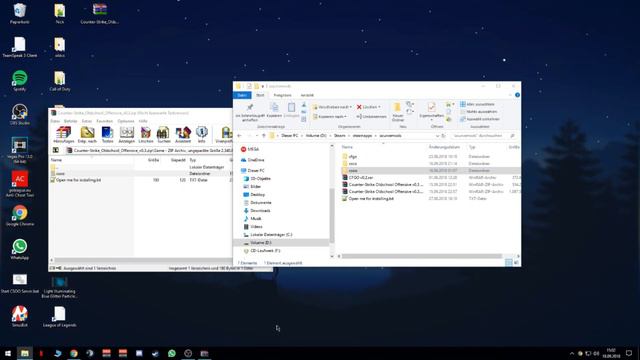Select Dieser PC in navigation pane
Viewport: 640px width, 360px height.
click(252, 170)
